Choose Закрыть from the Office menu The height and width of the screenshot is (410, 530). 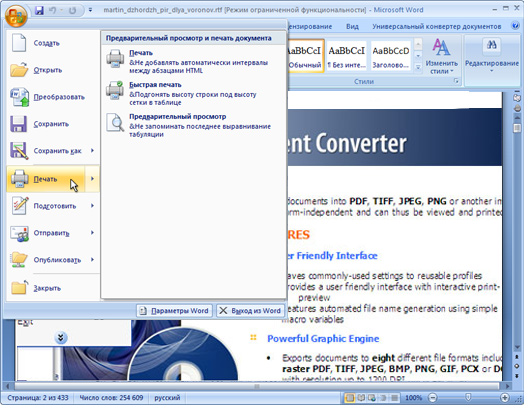[x=53, y=288]
